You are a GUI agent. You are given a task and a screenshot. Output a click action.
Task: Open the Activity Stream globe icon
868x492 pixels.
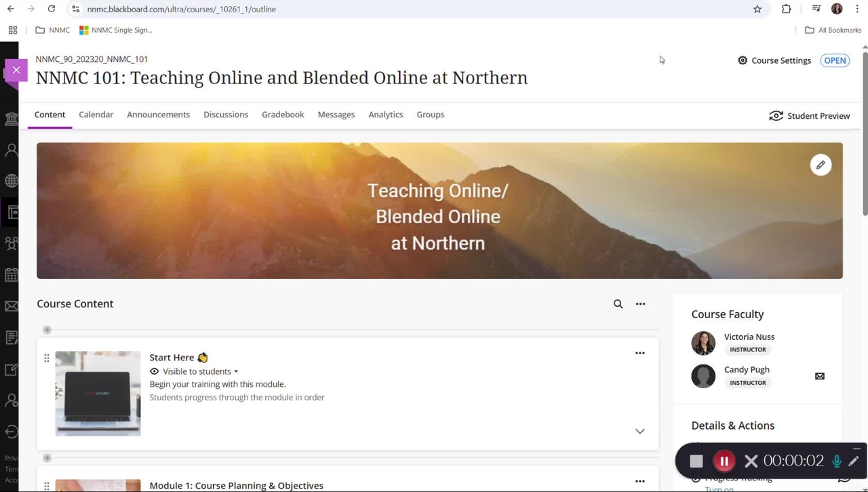point(12,181)
